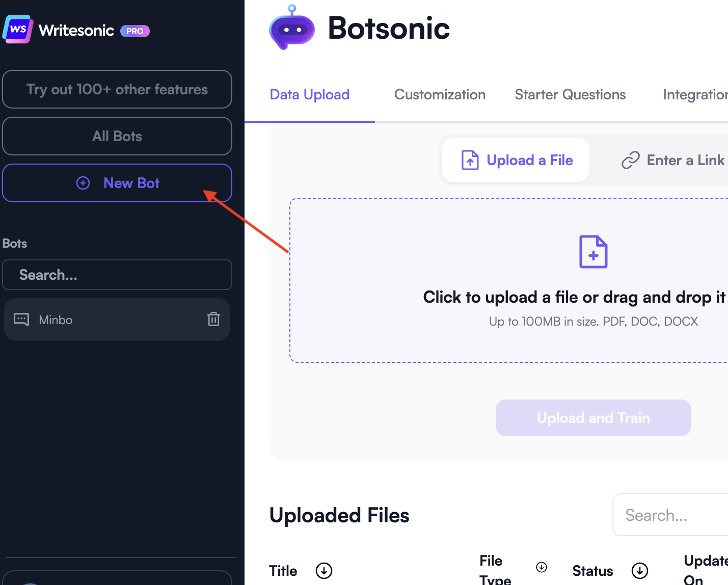Open Try out 100+ other features

[117, 89]
